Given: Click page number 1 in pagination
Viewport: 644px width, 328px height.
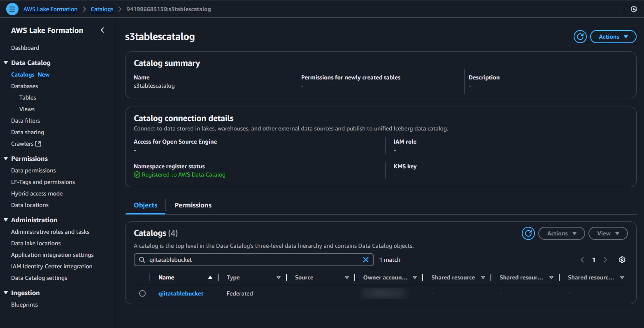Looking at the screenshot, I should point(594,260).
